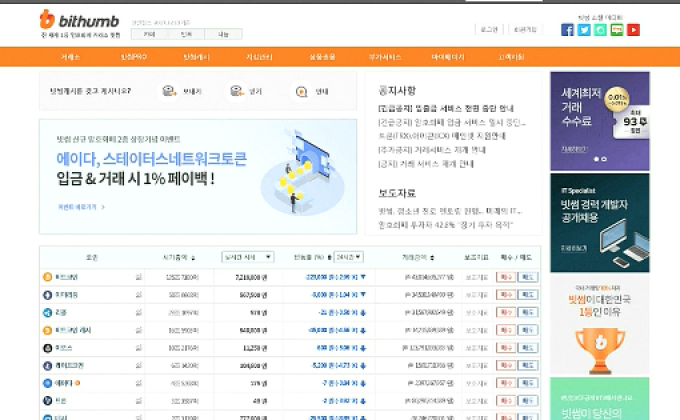Click the Litecoin coin icon
Screen dimensions: 680x420
[x=48, y=366]
